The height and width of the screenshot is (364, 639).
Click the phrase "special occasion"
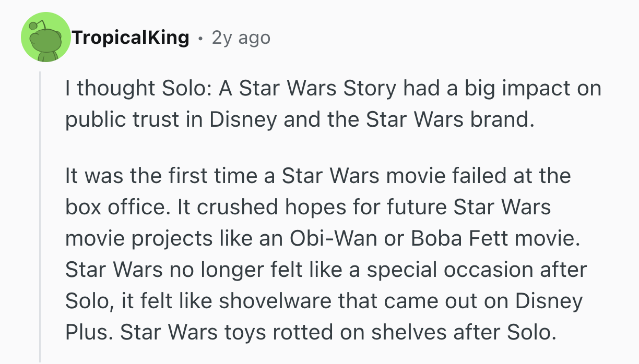pos(445,270)
